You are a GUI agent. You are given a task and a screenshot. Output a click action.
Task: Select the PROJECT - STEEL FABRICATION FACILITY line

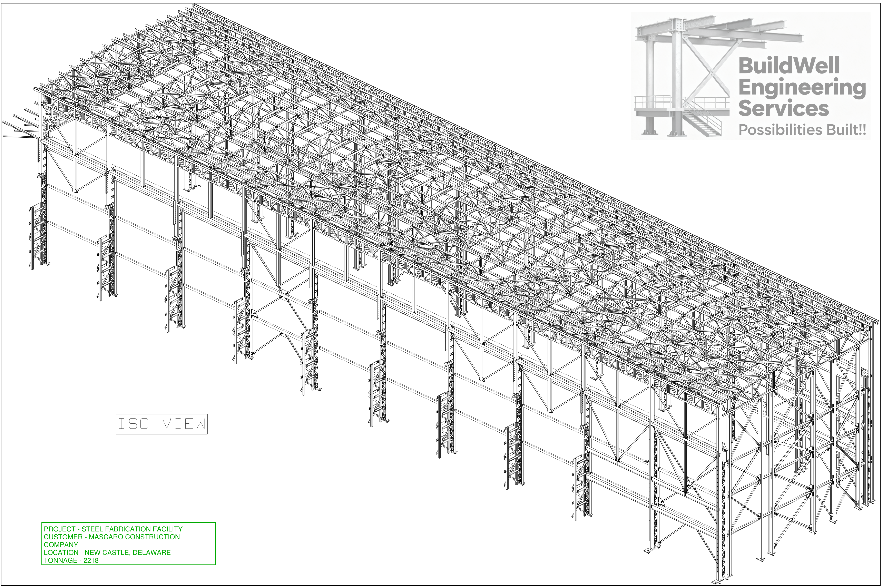pyautogui.click(x=113, y=529)
